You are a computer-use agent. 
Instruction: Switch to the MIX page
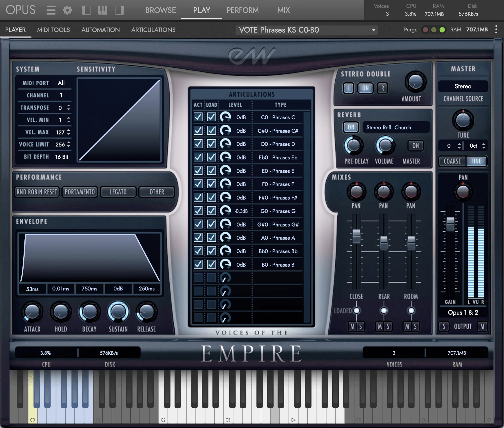click(x=283, y=10)
